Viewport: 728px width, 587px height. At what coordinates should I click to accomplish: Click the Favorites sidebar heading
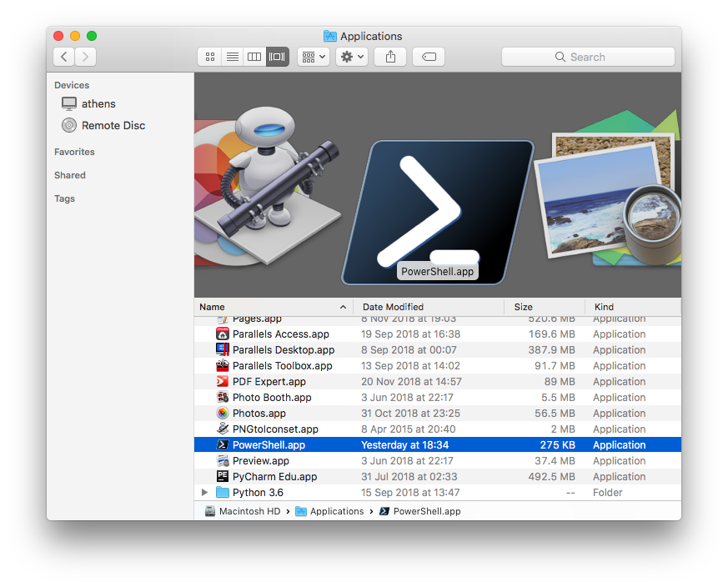(x=74, y=152)
